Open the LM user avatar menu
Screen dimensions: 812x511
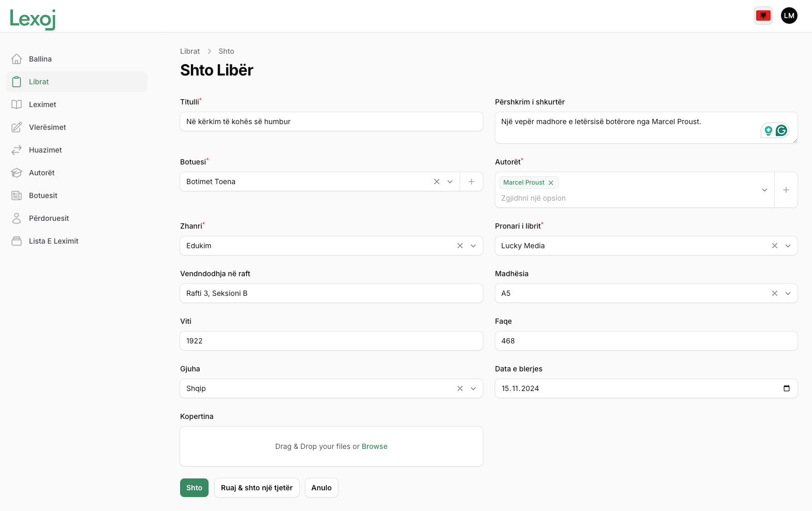(x=789, y=16)
